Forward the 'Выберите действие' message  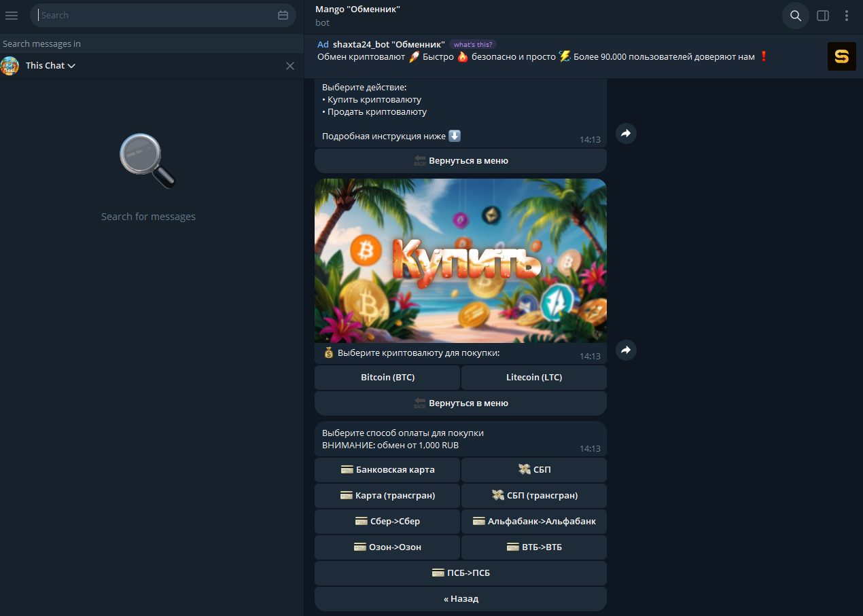tap(626, 134)
